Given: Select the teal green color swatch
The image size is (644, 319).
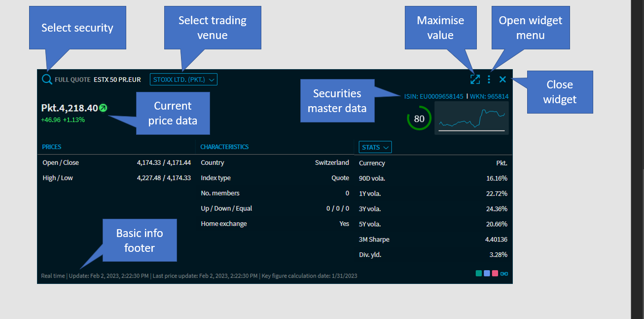Looking at the screenshot, I should point(479,273).
